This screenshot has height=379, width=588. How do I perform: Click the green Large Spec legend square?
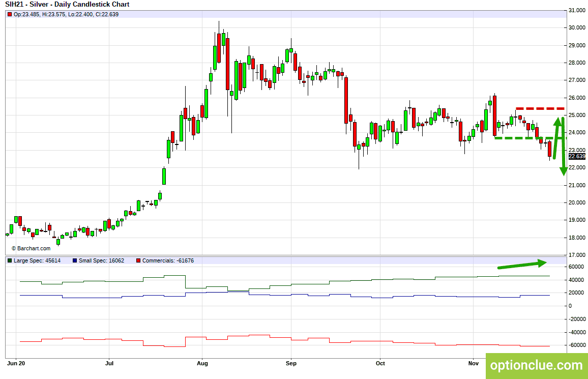coord(9,260)
